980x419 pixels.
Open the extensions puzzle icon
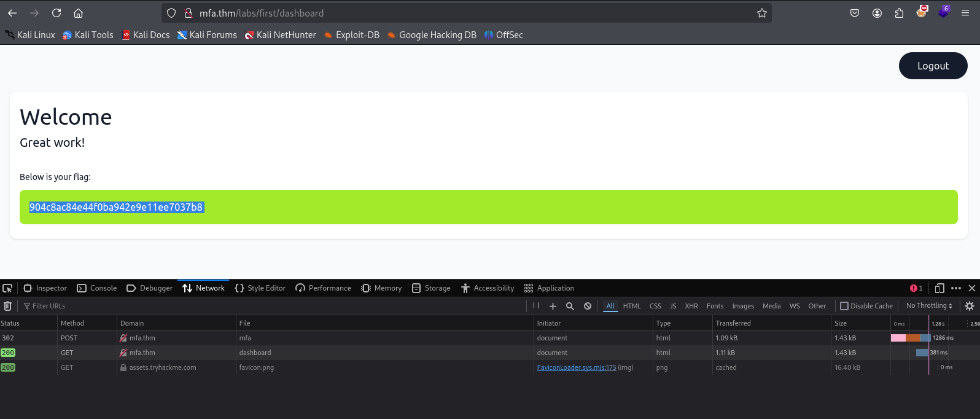[899, 13]
